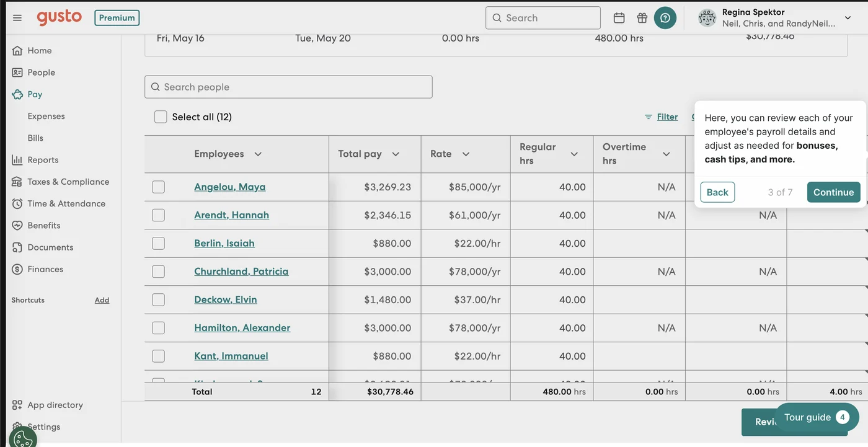Image resolution: width=868 pixels, height=447 pixels.
Task: Expand the Overtime hrs column chevron
Action: [666, 154]
